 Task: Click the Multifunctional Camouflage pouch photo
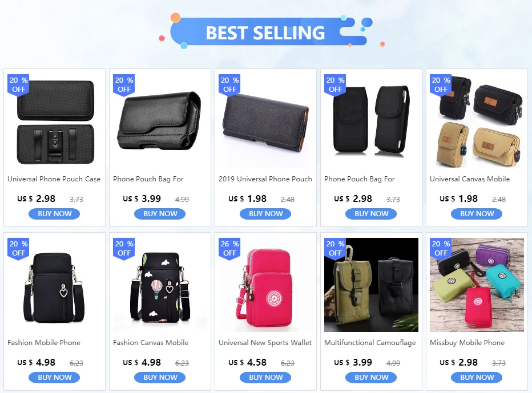(371, 285)
